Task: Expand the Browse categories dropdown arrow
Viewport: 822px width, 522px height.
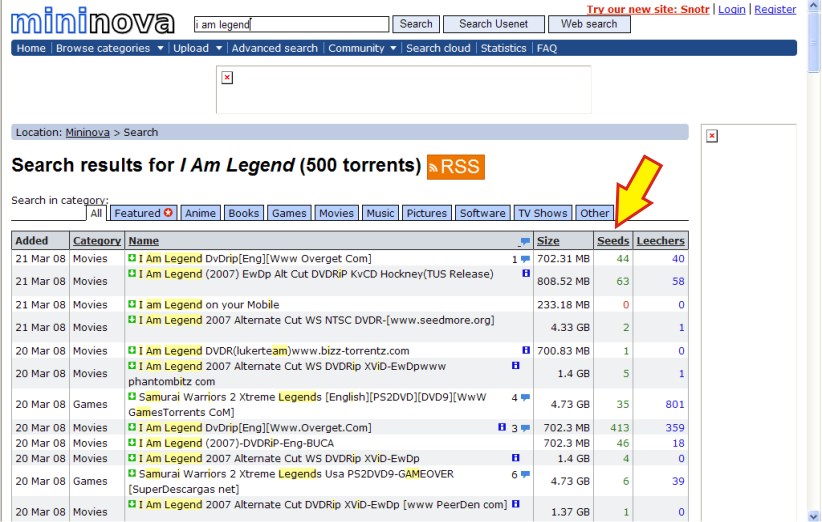Action: point(160,48)
